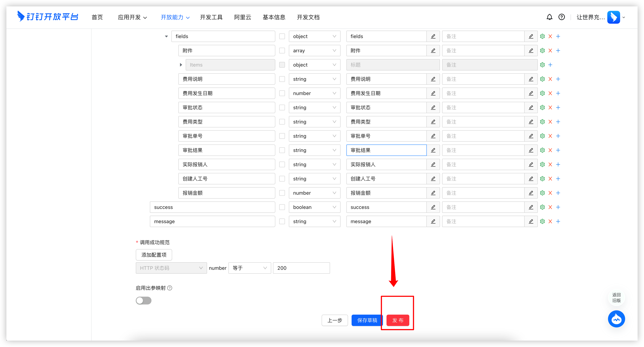Click the 保存草稿 button

[x=367, y=320]
